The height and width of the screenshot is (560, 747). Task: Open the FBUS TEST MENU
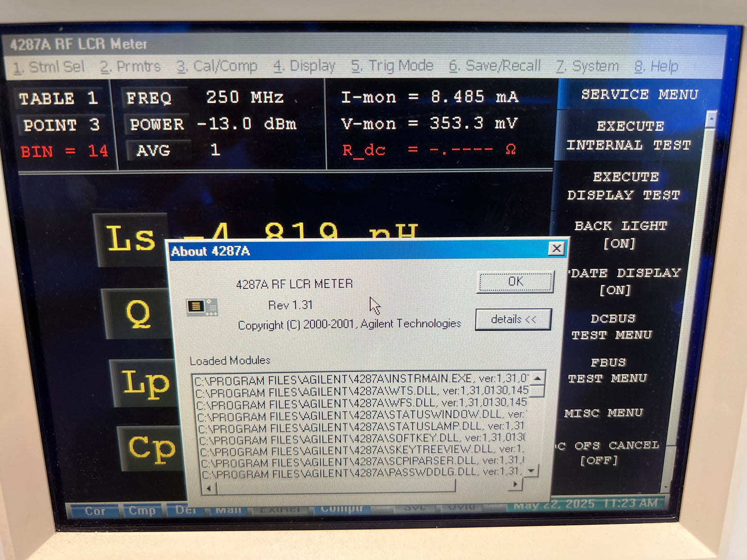(608, 370)
